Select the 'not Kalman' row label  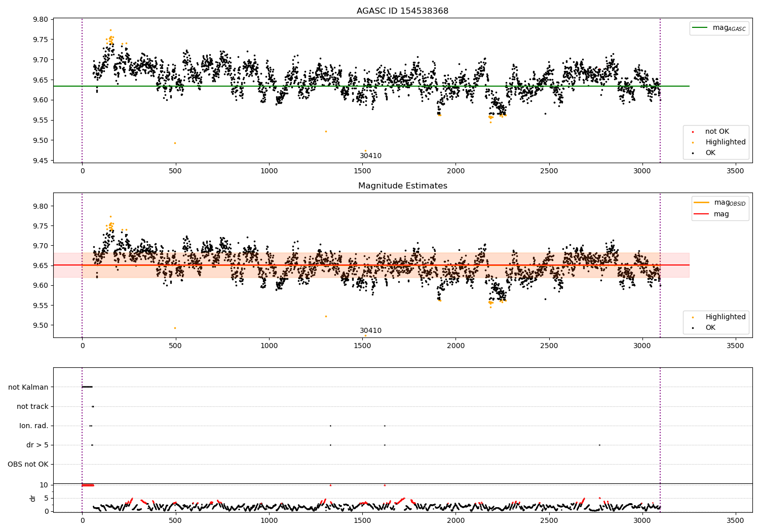tap(28, 387)
